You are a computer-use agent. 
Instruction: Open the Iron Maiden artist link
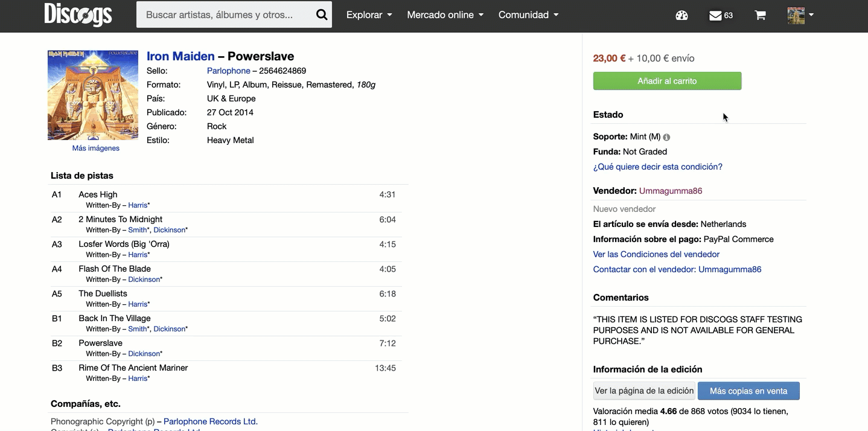coord(180,56)
